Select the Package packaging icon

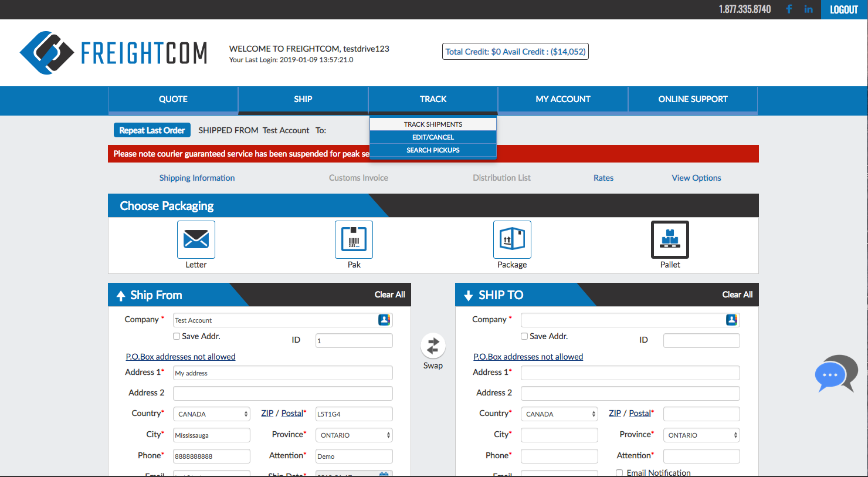[512, 239]
